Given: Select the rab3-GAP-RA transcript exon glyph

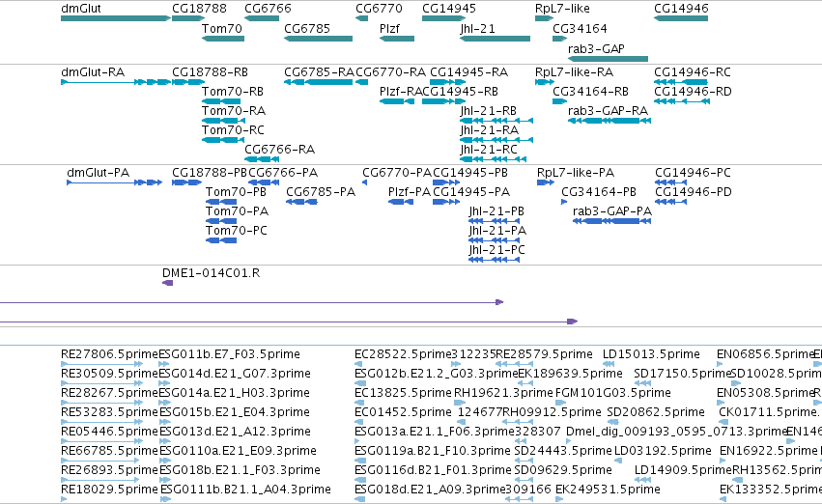Looking at the screenshot, I should (x=609, y=121).
